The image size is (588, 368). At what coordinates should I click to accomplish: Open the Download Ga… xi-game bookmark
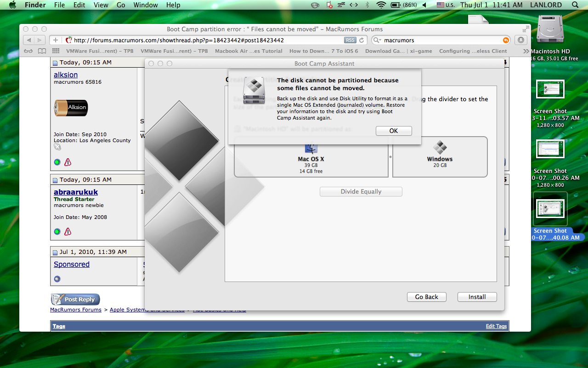399,51
